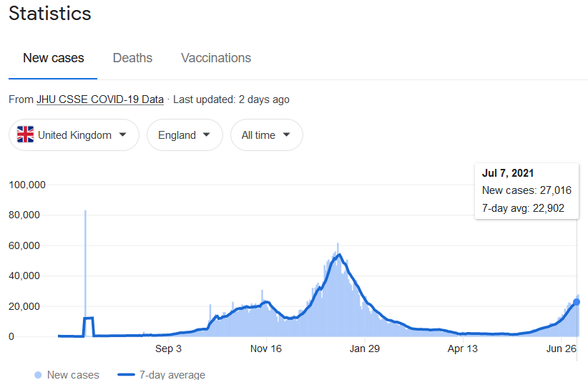This screenshot has width=588, height=380.
Task: Click the New cases legend dot
Action: coord(37,374)
